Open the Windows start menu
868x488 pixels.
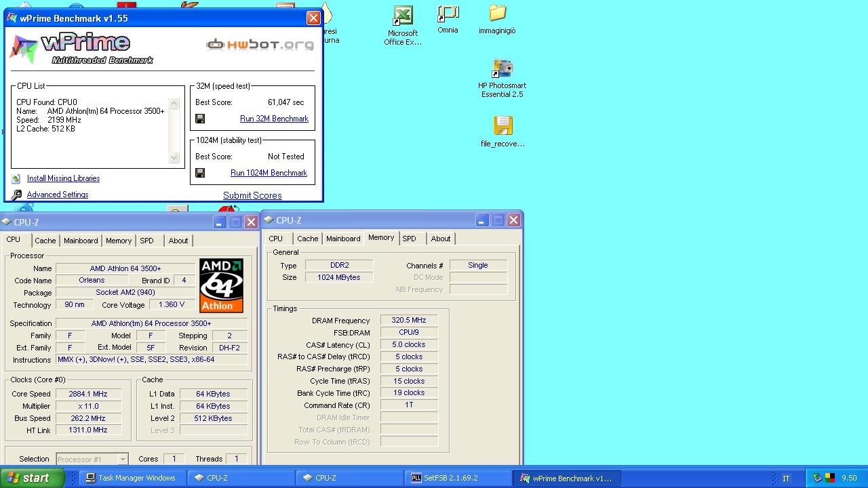32,478
